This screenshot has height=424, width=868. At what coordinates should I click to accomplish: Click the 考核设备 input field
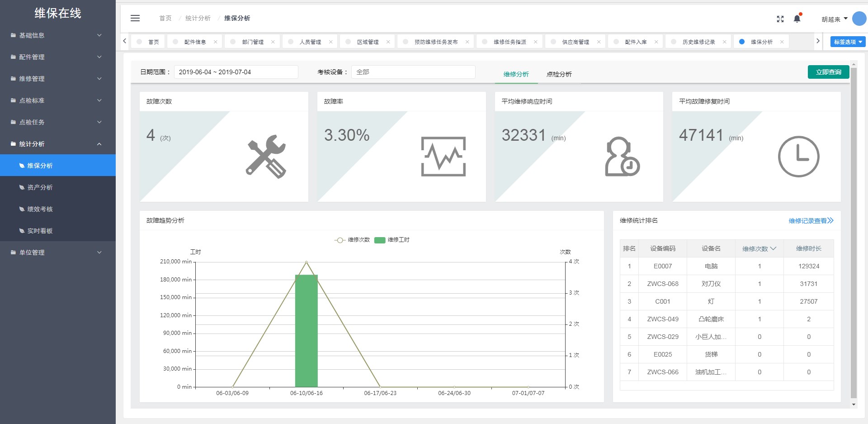click(x=413, y=72)
